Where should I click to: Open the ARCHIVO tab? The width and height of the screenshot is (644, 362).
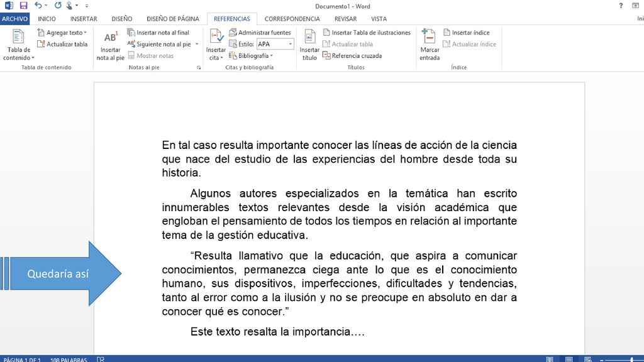click(x=15, y=19)
